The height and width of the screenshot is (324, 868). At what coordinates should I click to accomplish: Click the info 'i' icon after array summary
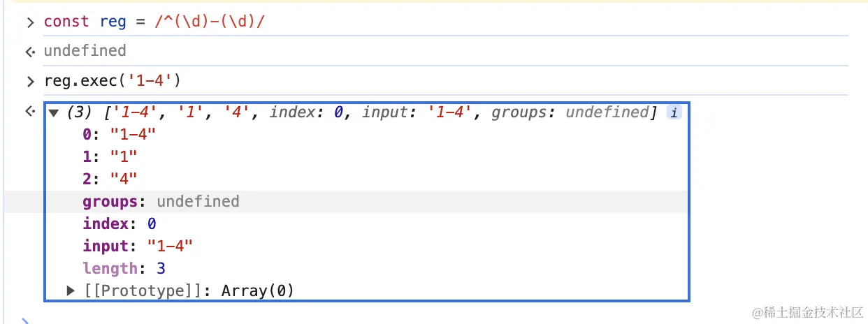coord(673,112)
